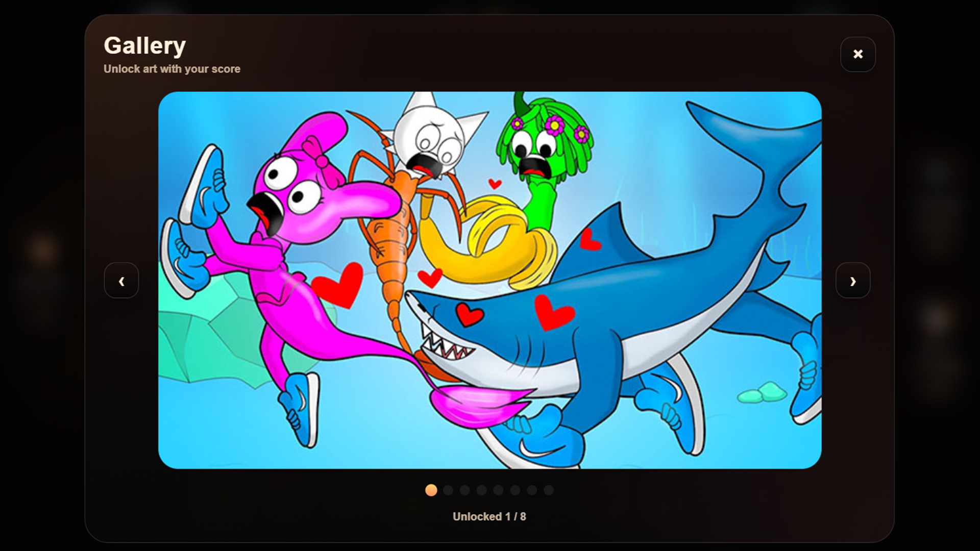Close the Gallery overlay
Screen dimensions: 980x551
(x=857, y=54)
